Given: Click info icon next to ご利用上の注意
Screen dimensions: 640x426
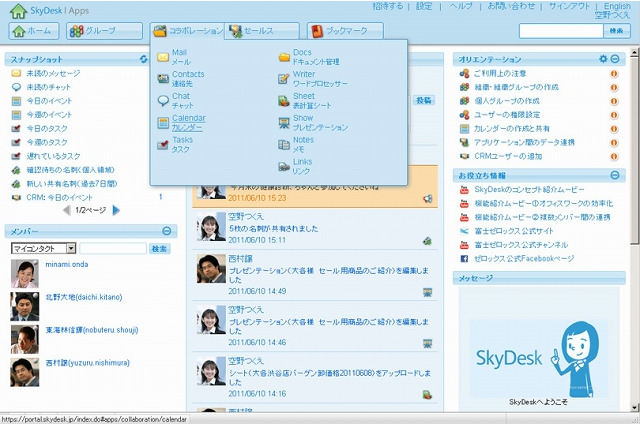Looking at the screenshot, I should tap(614, 74).
